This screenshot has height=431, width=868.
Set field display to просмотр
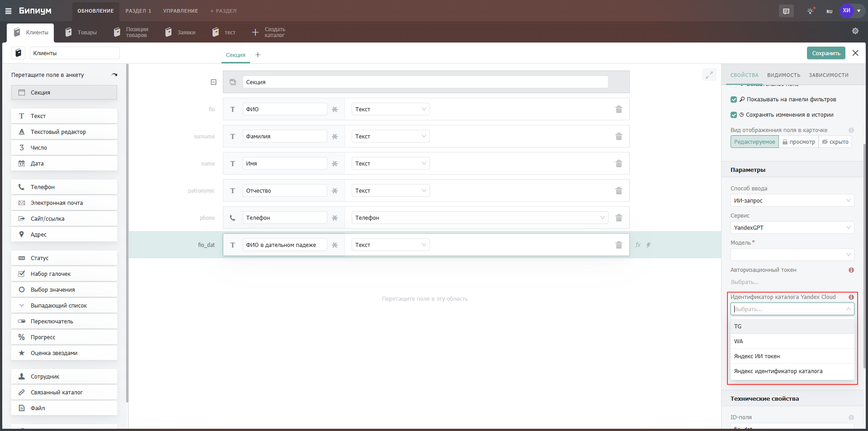[x=798, y=142]
